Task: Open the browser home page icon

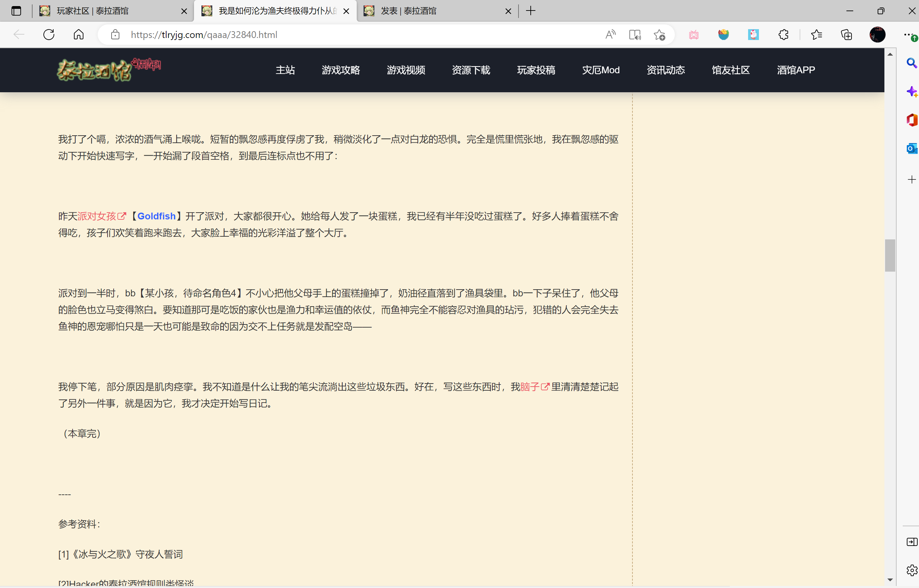Action: pyautogui.click(x=79, y=35)
